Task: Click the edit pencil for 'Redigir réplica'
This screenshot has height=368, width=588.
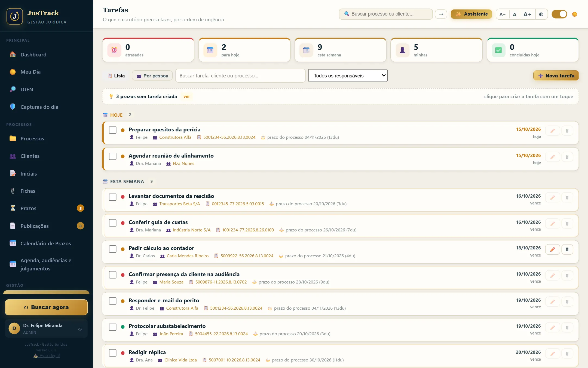Action: 553,354
